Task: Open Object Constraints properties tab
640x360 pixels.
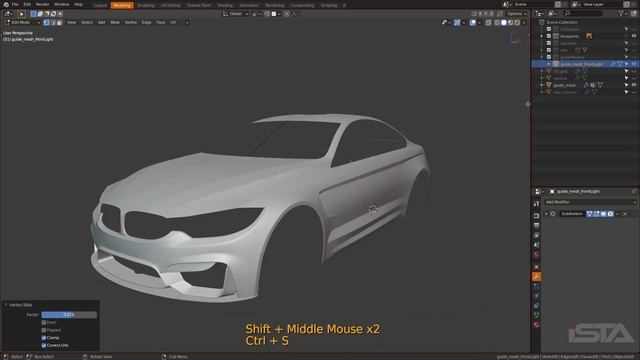Action: point(536,306)
